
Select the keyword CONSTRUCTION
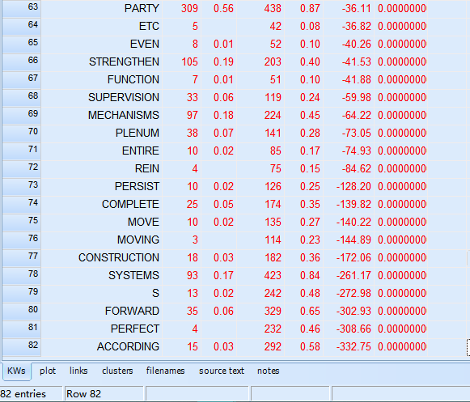[x=119, y=257]
